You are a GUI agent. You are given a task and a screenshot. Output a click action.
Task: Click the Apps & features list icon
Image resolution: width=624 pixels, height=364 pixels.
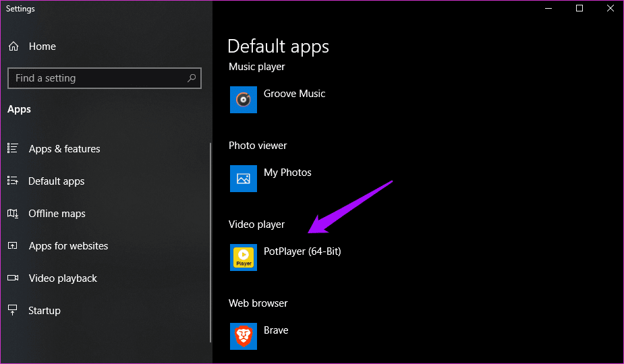pyautogui.click(x=13, y=148)
